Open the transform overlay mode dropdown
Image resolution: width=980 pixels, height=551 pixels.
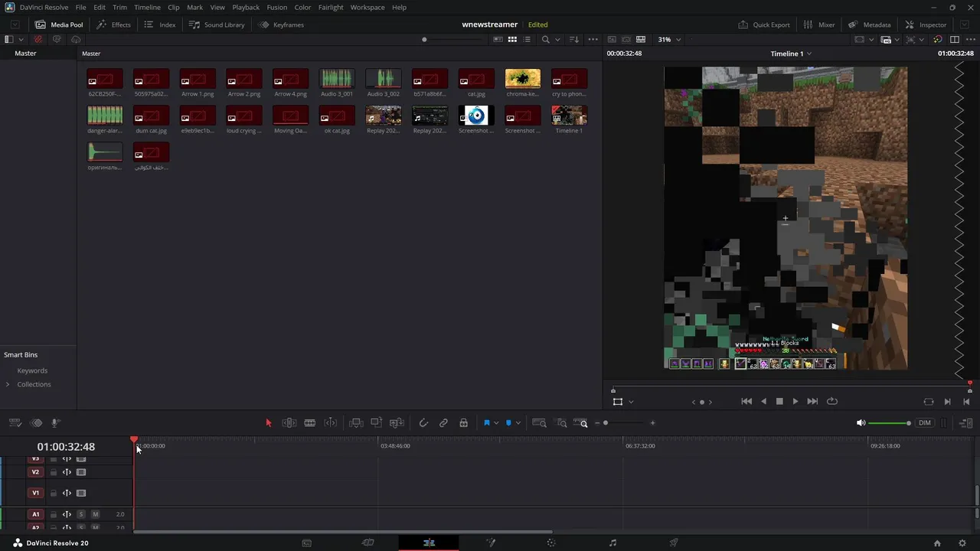[631, 401]
